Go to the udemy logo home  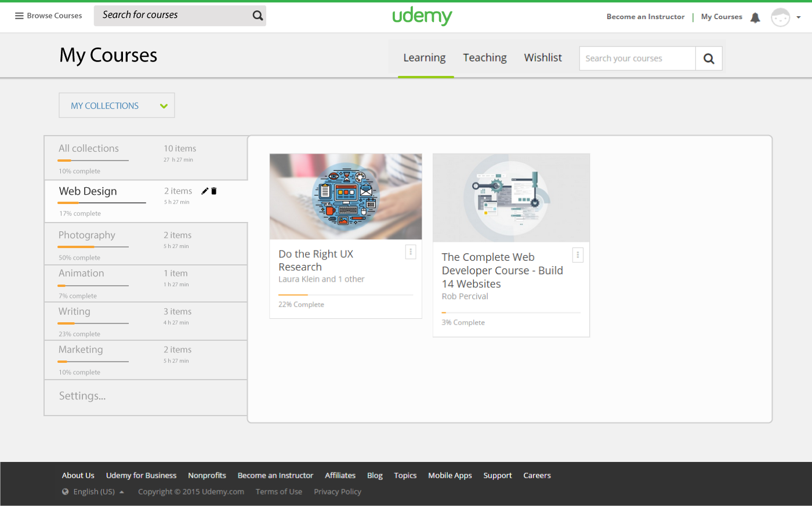[x=422, y=16]
